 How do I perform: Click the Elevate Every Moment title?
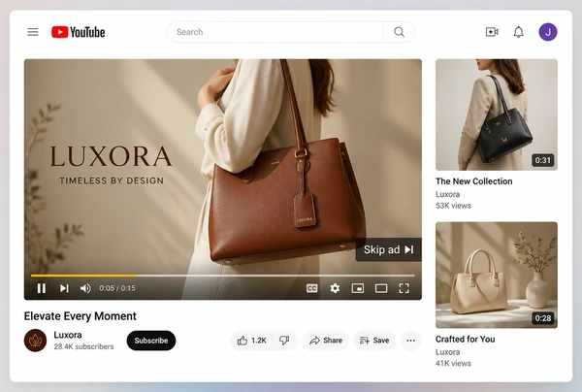[81, 316]
